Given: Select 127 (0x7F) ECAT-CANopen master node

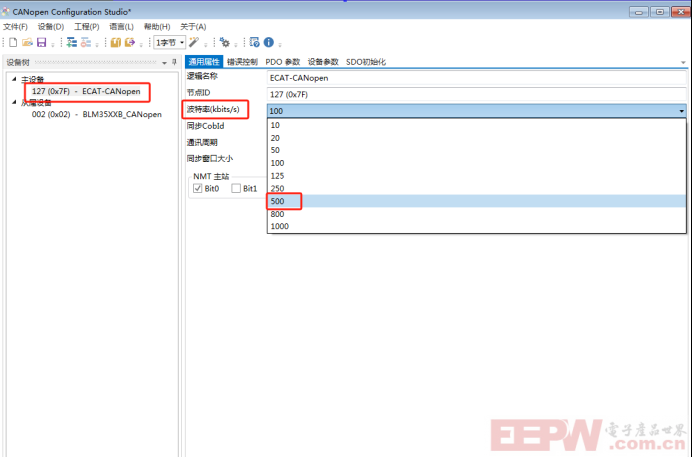Looking at the screenshot, I should [86, 91].
